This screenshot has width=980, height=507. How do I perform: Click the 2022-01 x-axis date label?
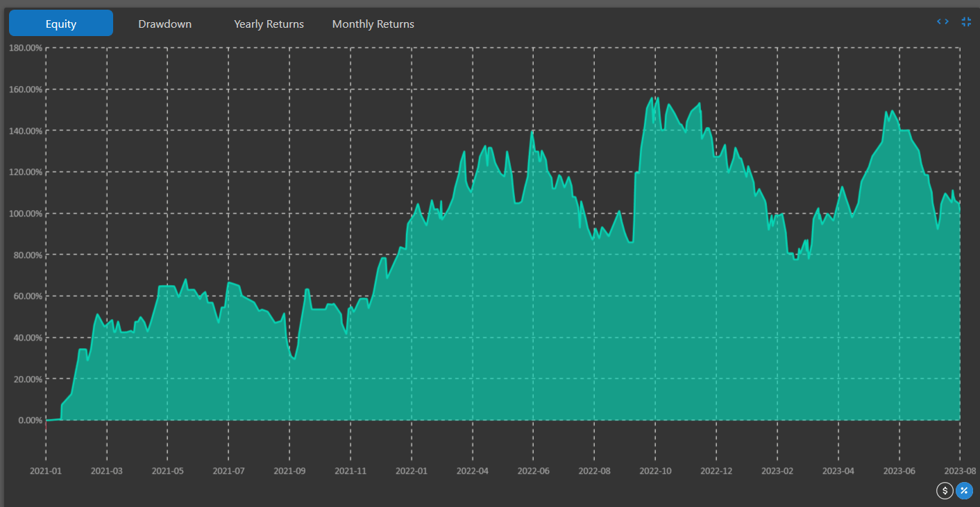coord(412,471)
